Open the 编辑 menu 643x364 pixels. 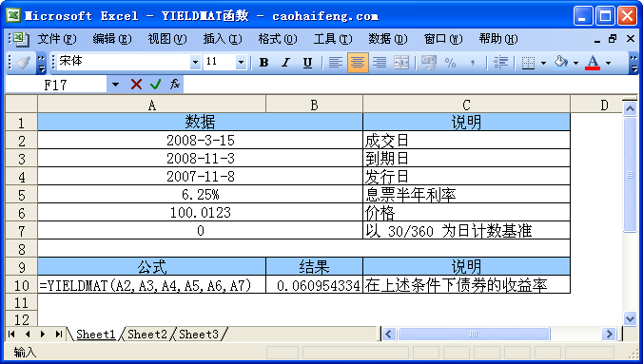click(x=112, y=39)
